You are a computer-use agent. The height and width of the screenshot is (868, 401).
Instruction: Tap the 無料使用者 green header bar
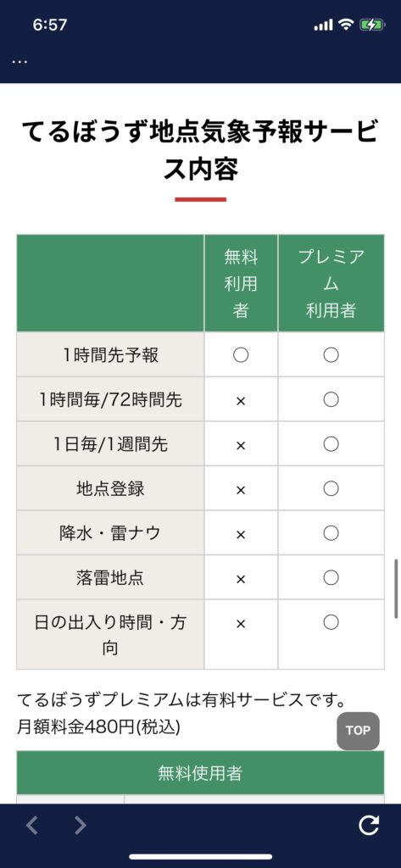point(200,773)
